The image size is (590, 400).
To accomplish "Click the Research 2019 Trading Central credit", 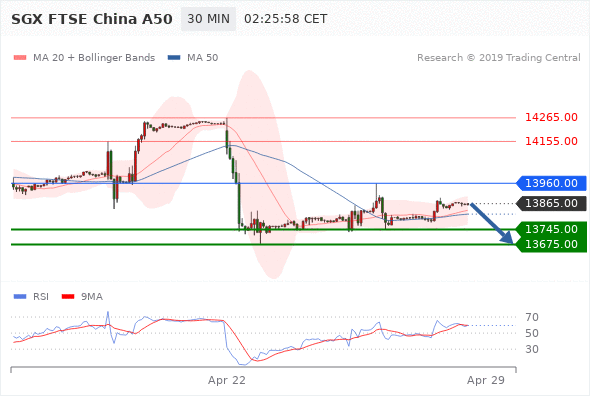I will (499, 58).
